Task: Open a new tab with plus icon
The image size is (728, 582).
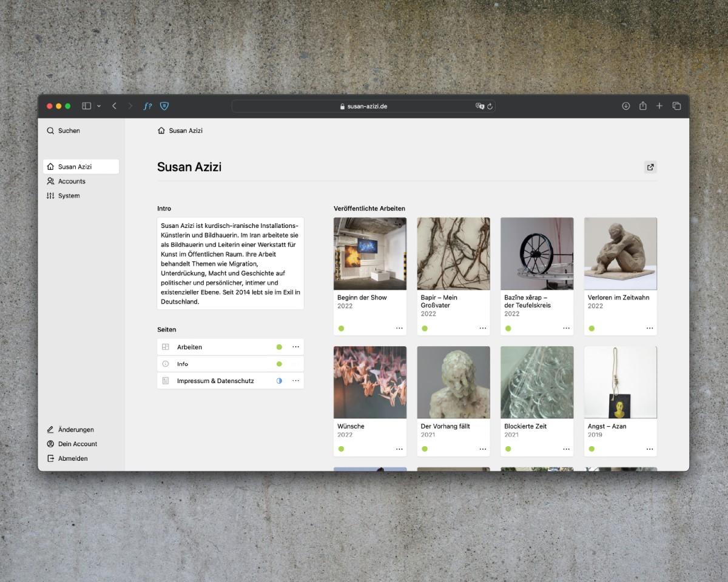Action: [659, 106]
